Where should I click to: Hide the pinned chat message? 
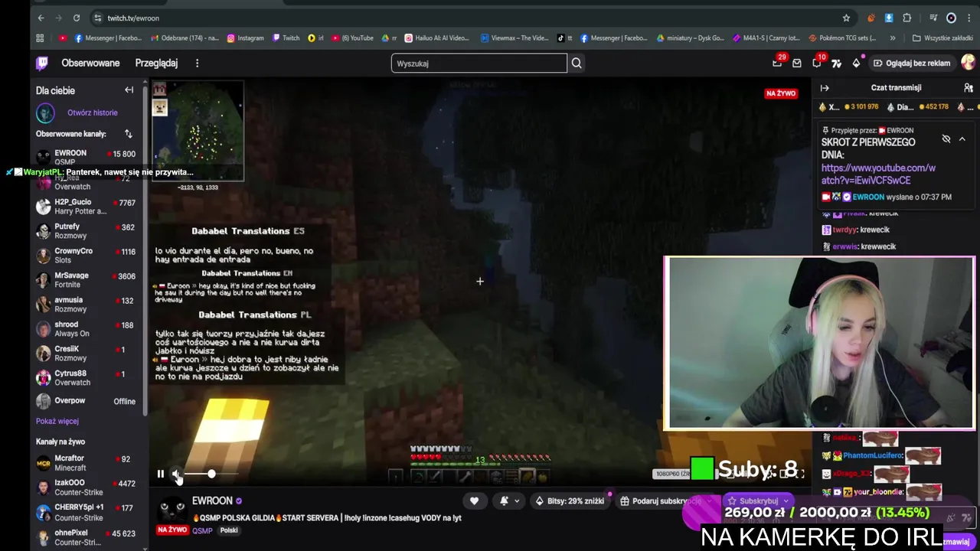click(946, 139)
